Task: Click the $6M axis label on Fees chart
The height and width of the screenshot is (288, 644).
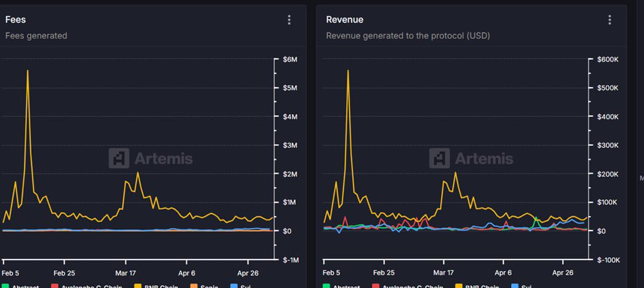Action: (290, 59)
